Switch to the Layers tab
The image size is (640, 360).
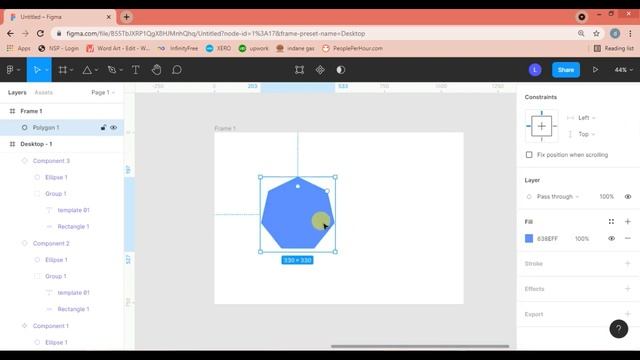coord(17,93)
